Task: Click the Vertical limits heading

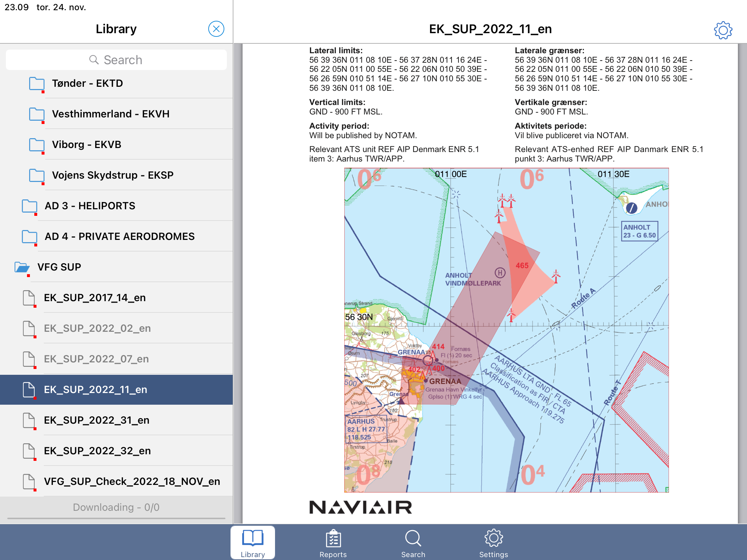Action: tap(337, 102)
